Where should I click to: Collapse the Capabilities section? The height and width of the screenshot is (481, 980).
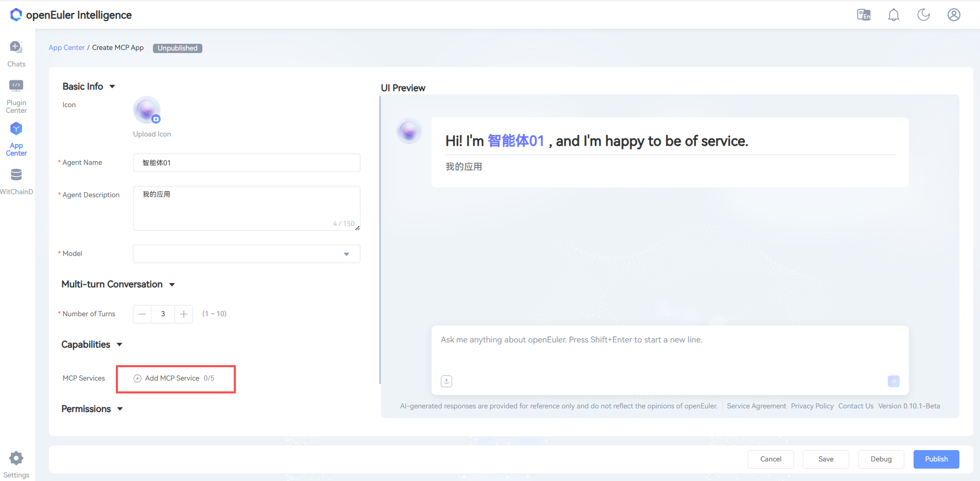pyautogui.click(x=119, y=345)
